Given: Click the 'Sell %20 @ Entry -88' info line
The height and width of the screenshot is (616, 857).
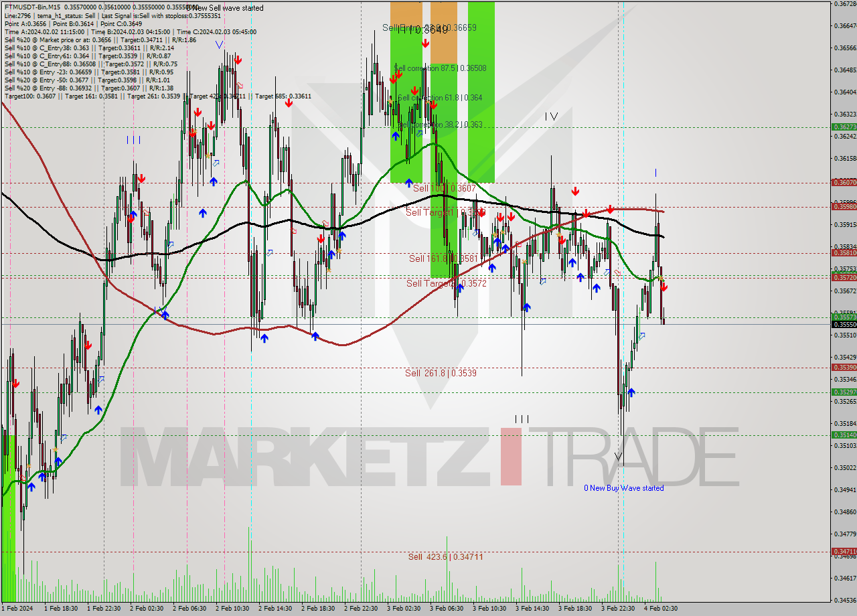Looking at the screenshot, I should pyautogui.click(x=89, y=88).
